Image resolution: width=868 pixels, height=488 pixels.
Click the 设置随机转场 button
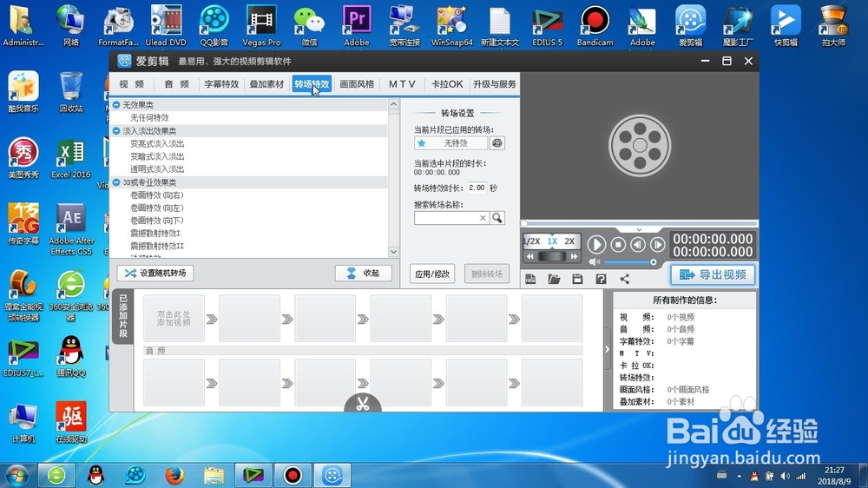[x=155, y=273]
